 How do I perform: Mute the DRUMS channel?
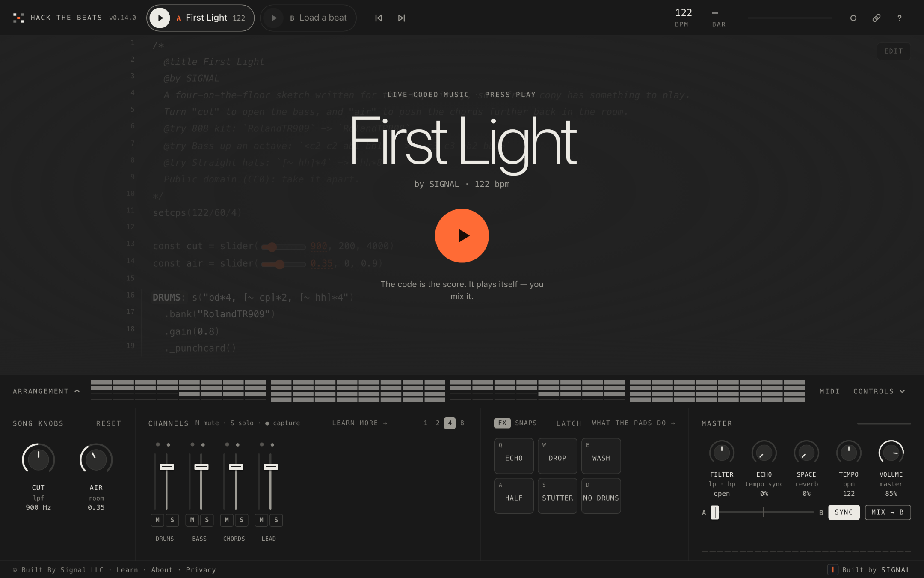click(157, 520)
